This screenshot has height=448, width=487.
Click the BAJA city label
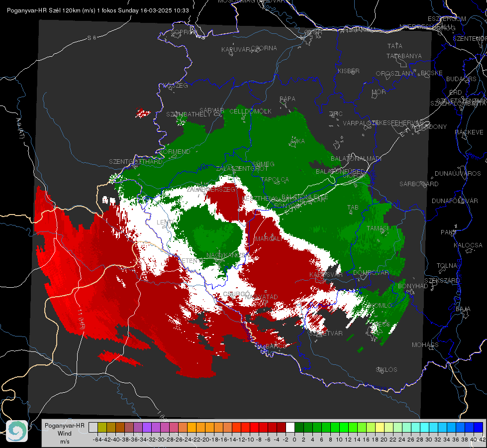click(x=463, y=309)
